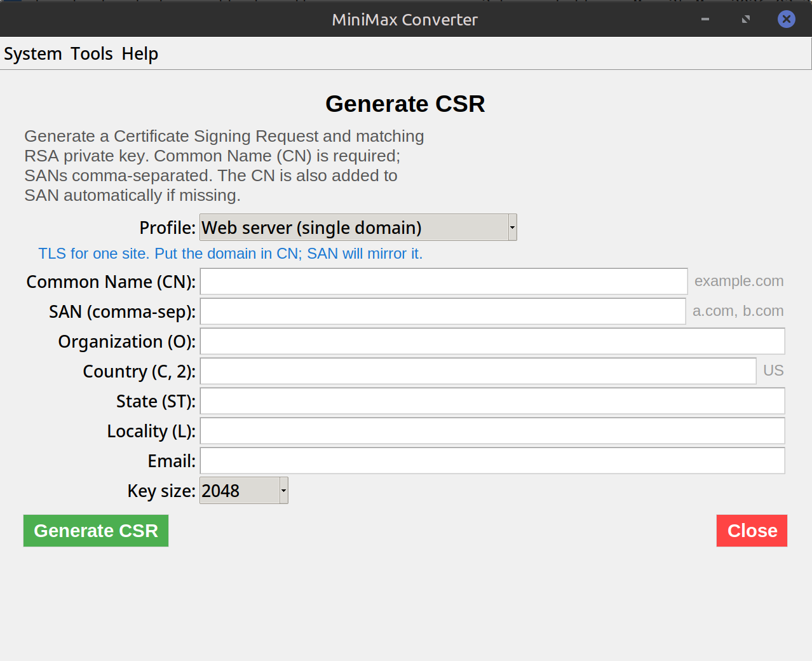Click the 'US' hint text
The width and height of the screenshot is (812, 661).
[x=773, y=371]
